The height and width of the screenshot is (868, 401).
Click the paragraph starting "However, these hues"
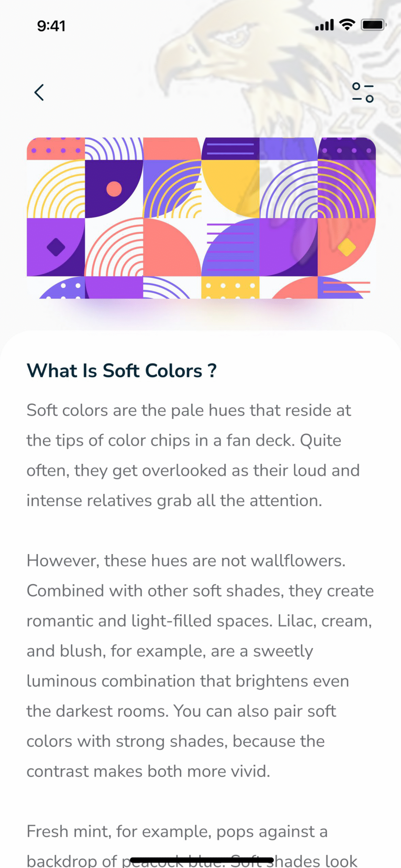tap(200, 666)
